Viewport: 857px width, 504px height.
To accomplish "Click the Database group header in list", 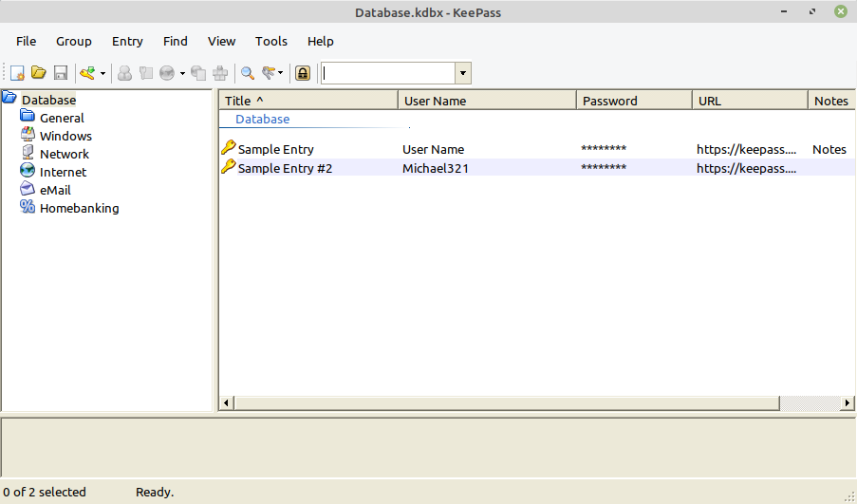I will (x=262, y=120).
